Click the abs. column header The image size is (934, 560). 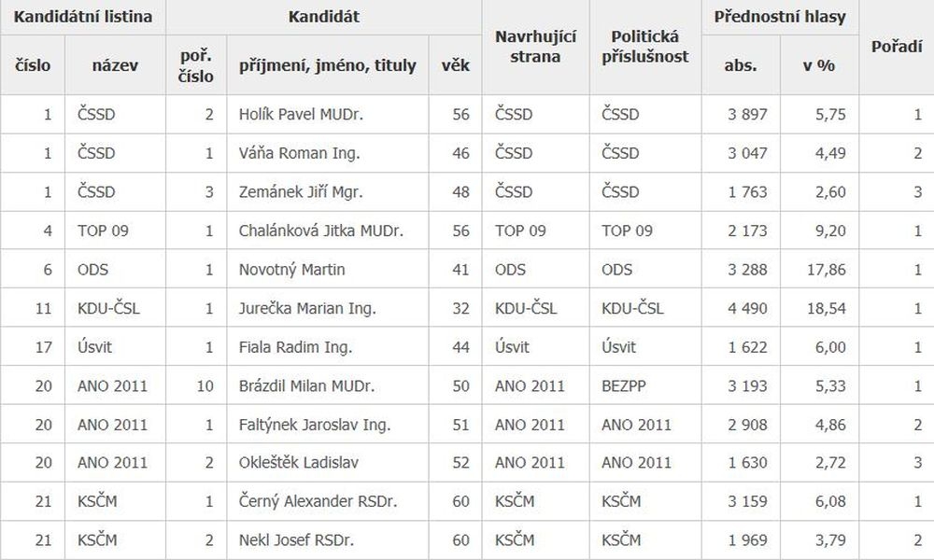[x=741, y=65]
